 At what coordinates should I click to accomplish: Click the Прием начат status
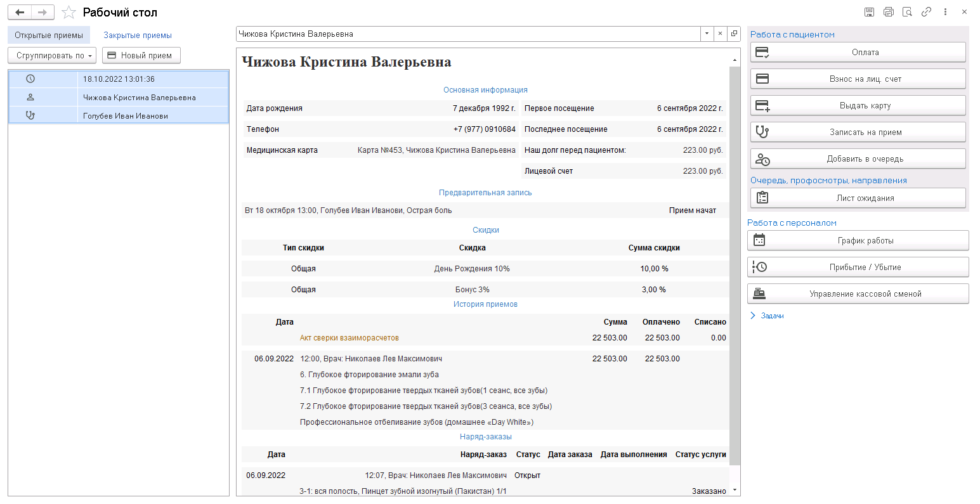tap(693, 210)
